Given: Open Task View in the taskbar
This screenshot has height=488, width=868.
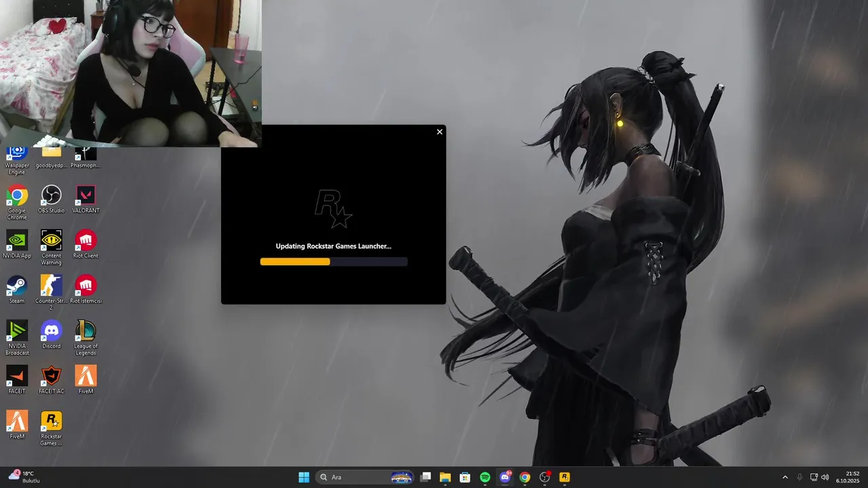Looking at the screenshot, I should (x=425, y=477).
